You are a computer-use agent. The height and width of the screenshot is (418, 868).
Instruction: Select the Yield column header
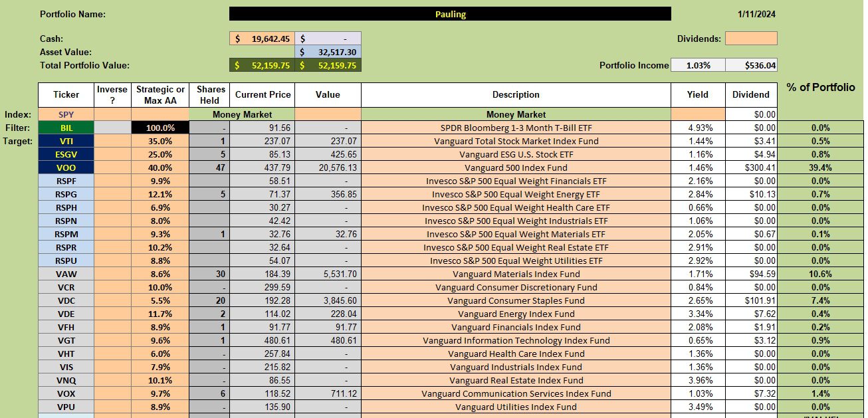698,94
